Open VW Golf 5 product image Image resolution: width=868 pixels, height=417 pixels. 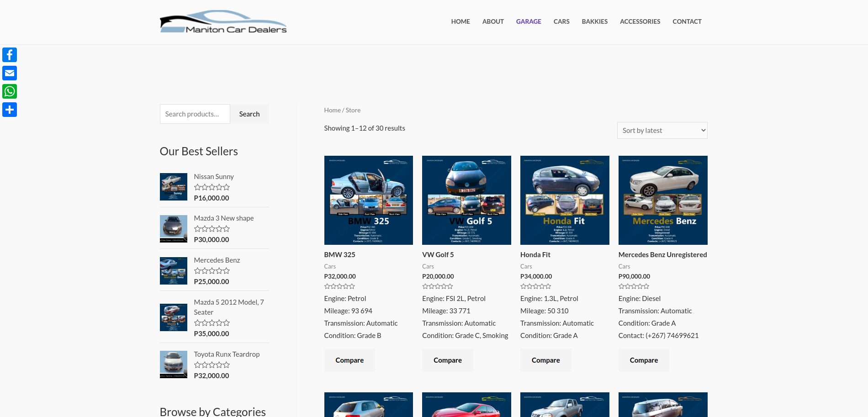pos(466,200)
